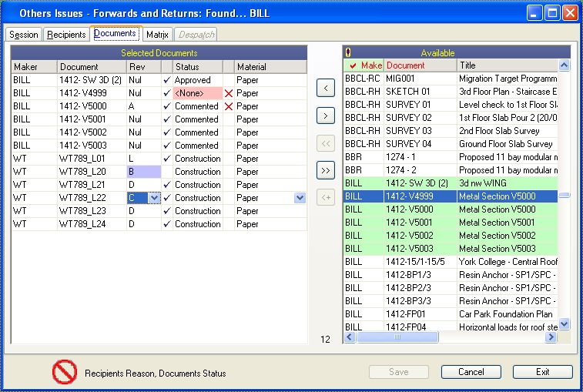Click the single left arrow transfer button

point(325,88)
